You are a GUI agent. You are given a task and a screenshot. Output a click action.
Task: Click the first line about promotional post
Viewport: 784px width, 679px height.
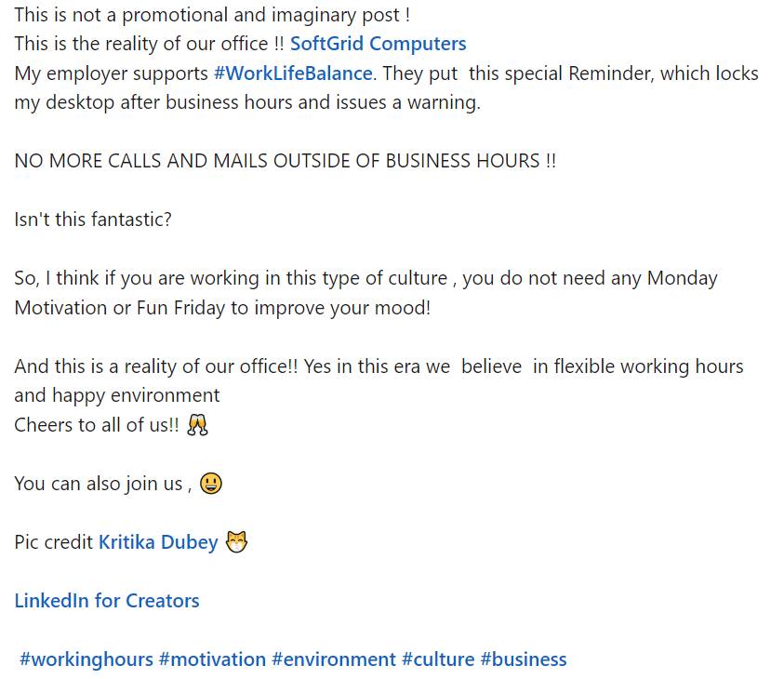pos(212,15)
